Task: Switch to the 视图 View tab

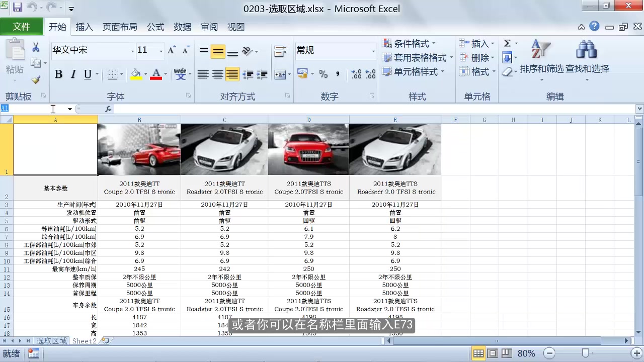Action: click(x=236, y=27)
